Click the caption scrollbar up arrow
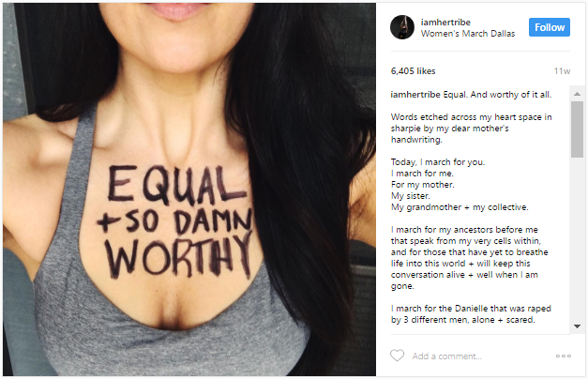 577,94
